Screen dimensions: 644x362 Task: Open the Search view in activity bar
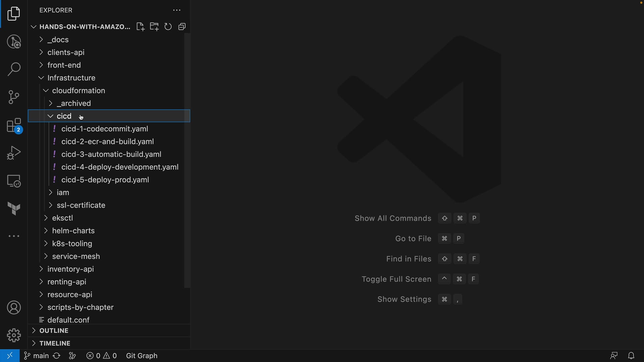click(14, 69)
